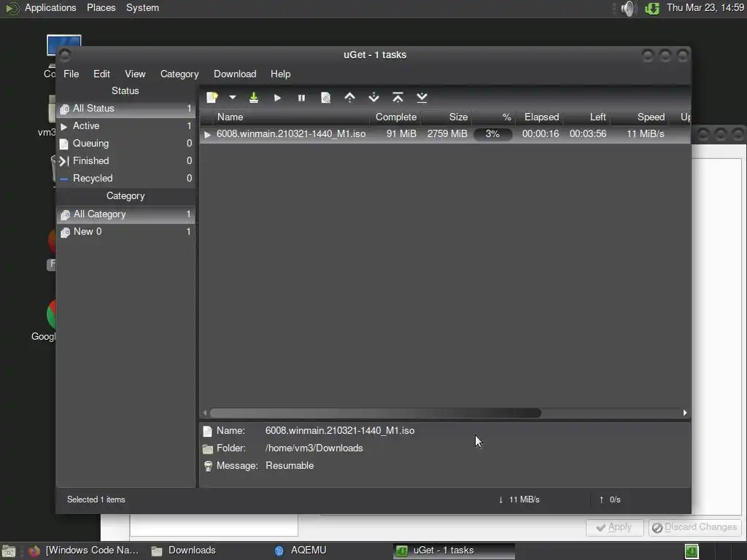Click the clock Thu Mar 23, 14:59
This screenshot has height=560, width=747.
(705, 7)
